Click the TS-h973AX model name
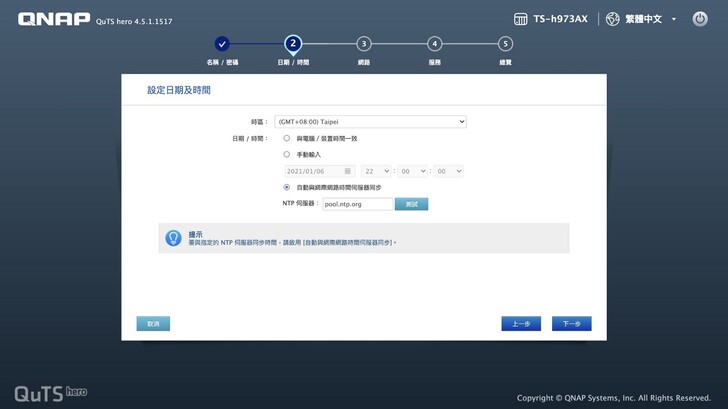 (x=560, y=19)
